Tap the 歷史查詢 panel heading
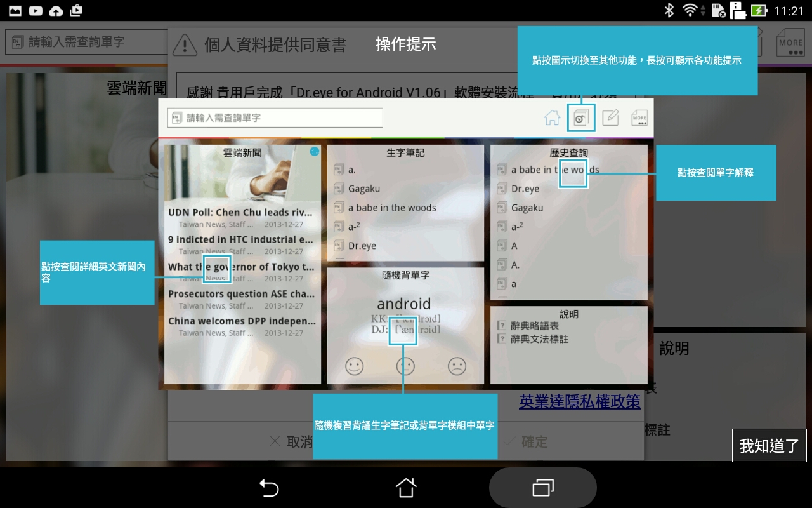 (569, 153)
